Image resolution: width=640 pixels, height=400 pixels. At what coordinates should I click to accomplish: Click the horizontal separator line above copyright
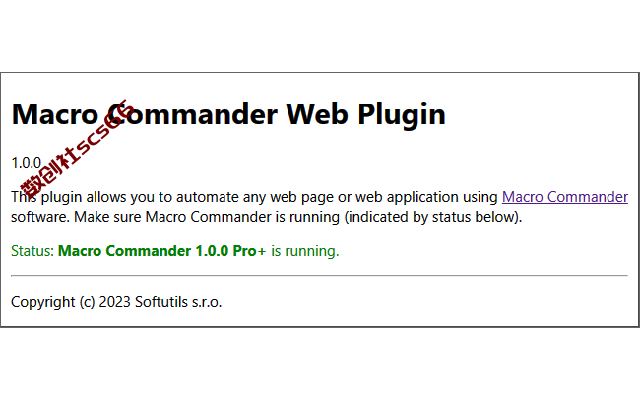click(x=319, y=276)
